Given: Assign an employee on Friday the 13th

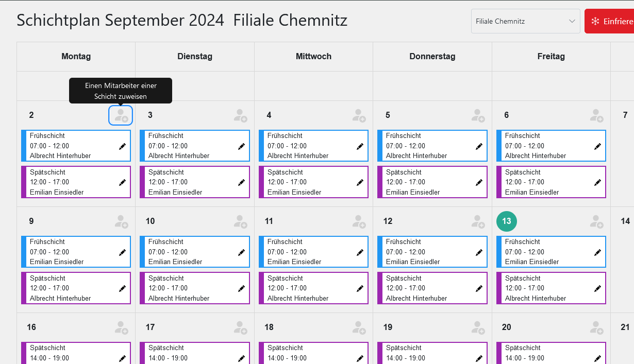Looking at the screenshot, I should pos(597,221).
